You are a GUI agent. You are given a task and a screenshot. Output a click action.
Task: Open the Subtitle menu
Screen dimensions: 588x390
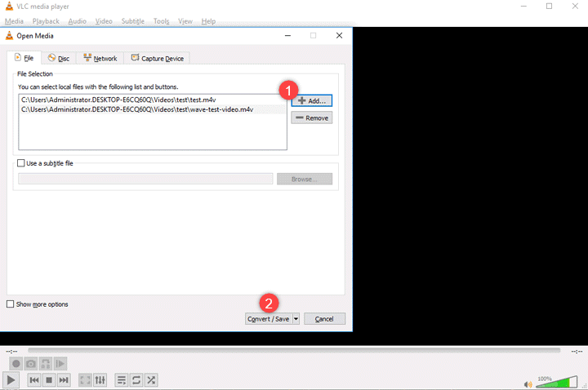tap(133, 21)
